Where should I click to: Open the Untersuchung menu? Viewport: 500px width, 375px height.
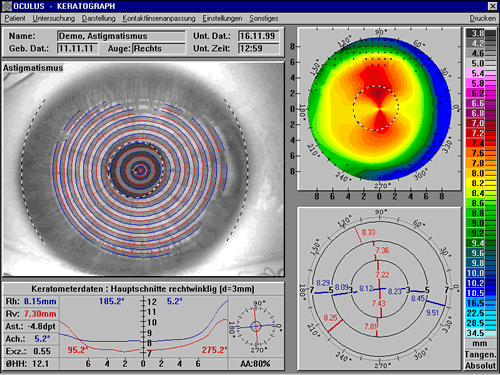pos(53,18)
